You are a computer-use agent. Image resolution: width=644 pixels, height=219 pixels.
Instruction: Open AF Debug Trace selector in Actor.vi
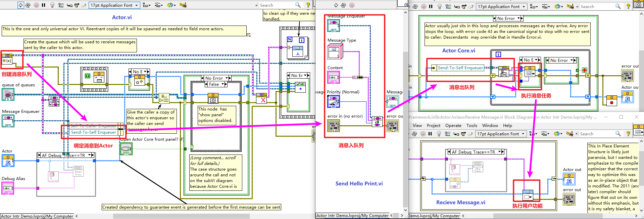tap(66, 155)
